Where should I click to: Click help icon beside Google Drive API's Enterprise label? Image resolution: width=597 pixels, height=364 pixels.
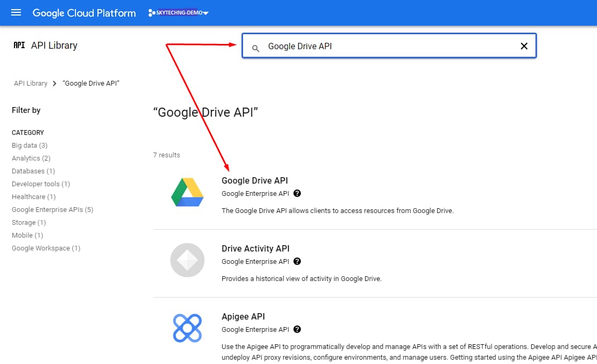(297, 193)
